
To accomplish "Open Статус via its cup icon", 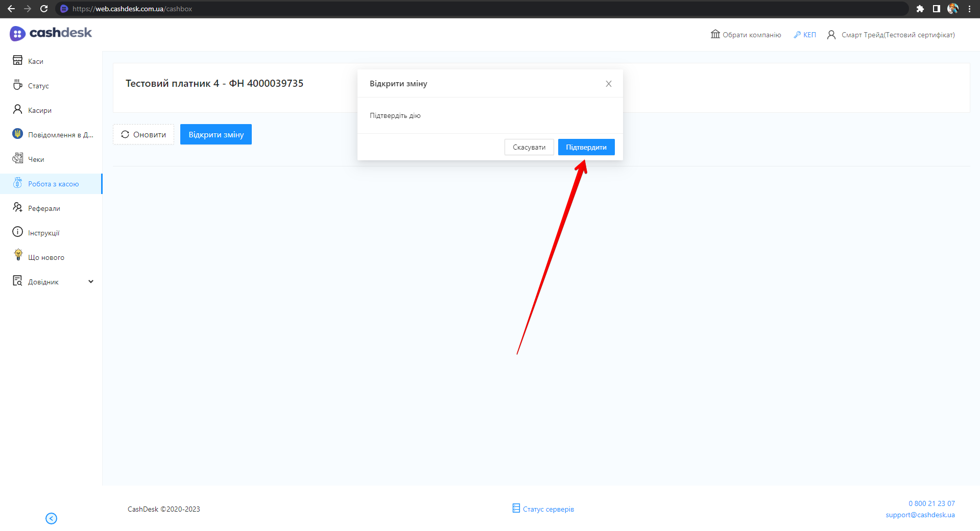I will tap(17, 85).
